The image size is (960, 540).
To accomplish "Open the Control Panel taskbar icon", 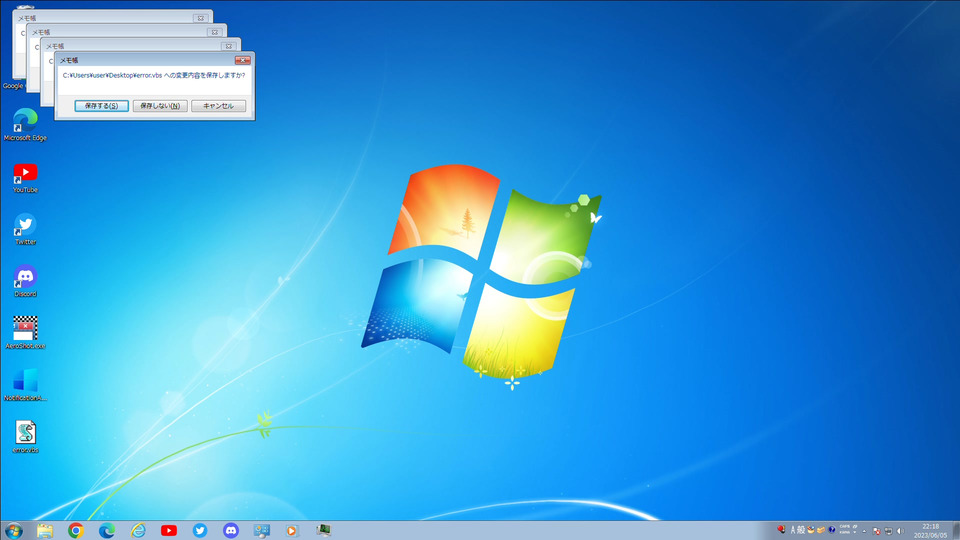I will point(262,530).
